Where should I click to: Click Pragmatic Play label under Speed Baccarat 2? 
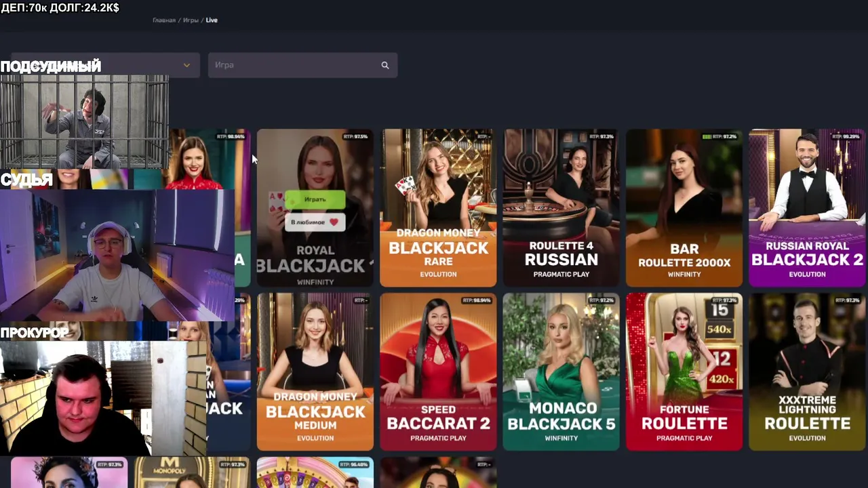pyautogui.click(x=438, y=439)
